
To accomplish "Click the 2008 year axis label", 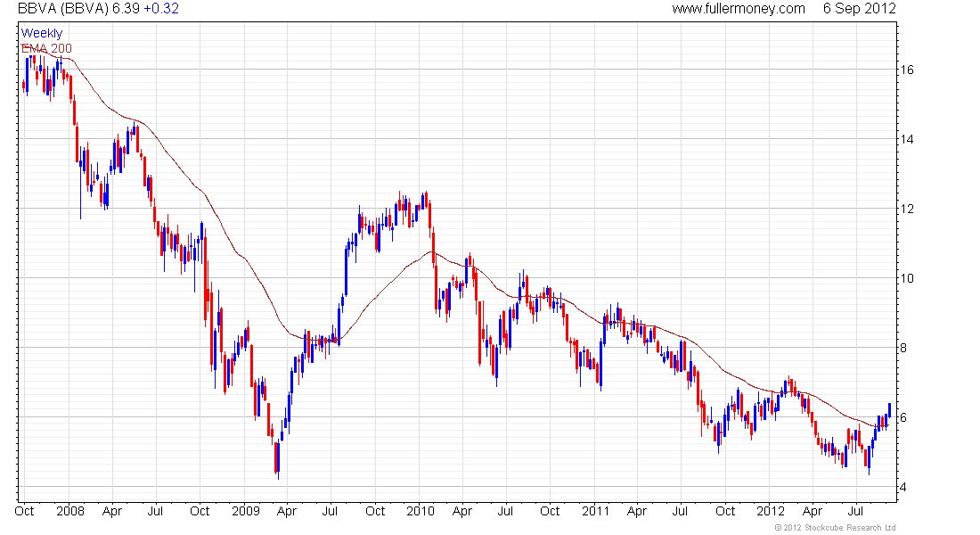I will (x=70, y=511).
